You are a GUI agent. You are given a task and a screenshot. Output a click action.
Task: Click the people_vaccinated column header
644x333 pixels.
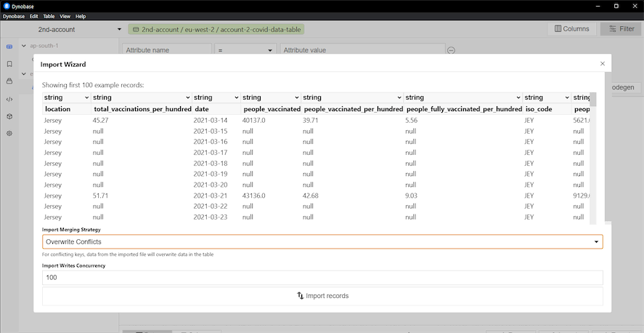pyautogui.click(x=272, y=109)
